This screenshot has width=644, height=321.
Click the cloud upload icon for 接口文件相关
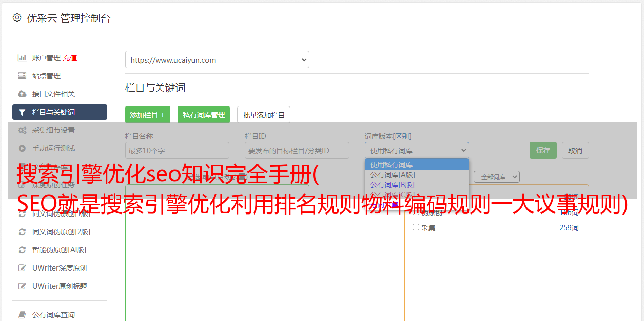22,94
